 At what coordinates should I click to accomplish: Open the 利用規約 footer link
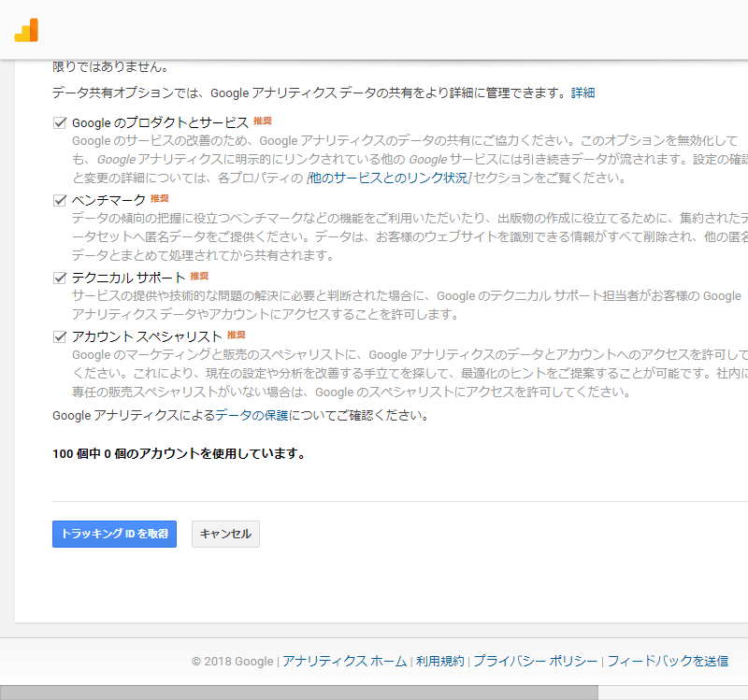tap(439, 661)
